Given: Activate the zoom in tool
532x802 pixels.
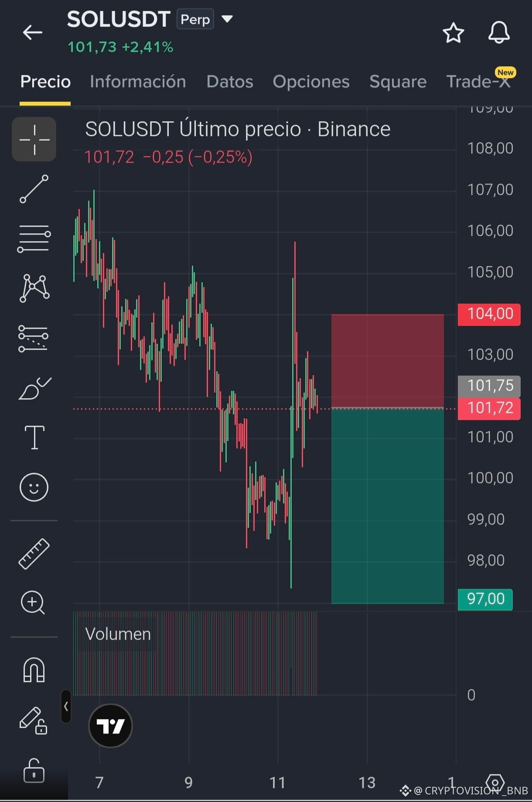Looking at the screenshot, I should (x=33, y=603).
